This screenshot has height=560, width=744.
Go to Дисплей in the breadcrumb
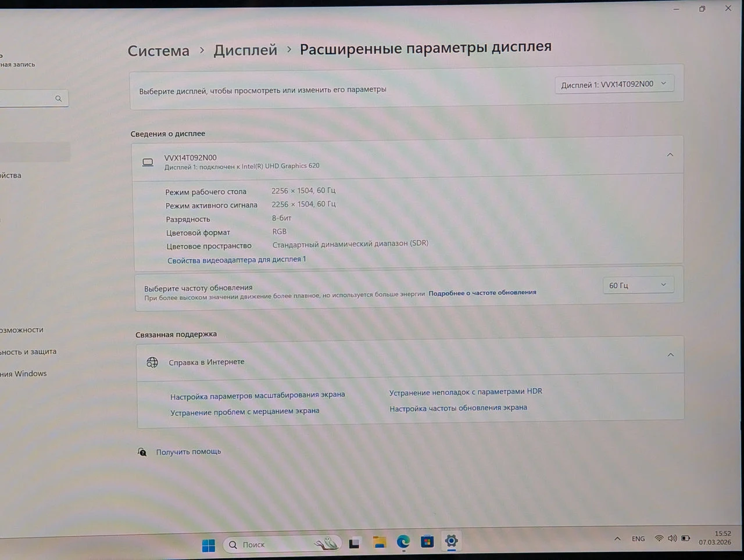click(245, 50)
